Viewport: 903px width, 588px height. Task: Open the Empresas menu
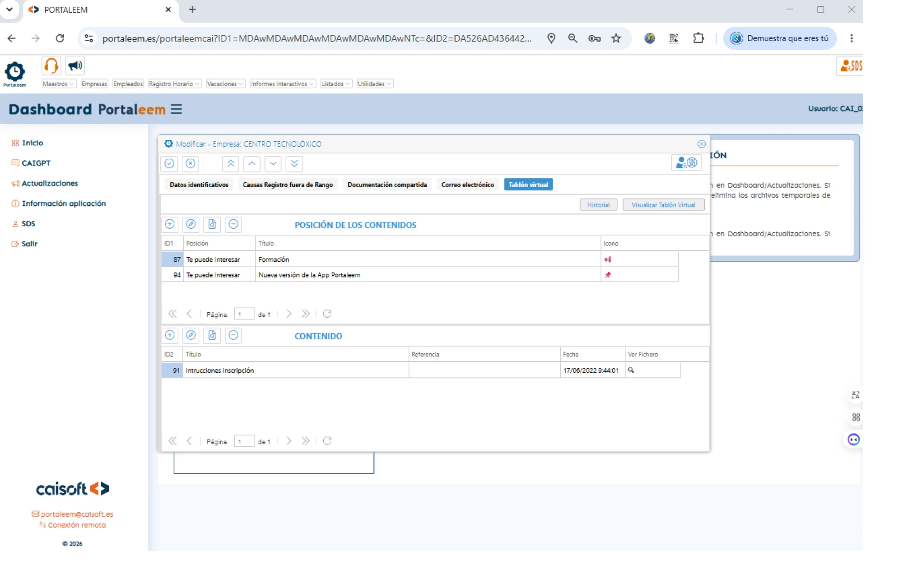click(94, 84)
